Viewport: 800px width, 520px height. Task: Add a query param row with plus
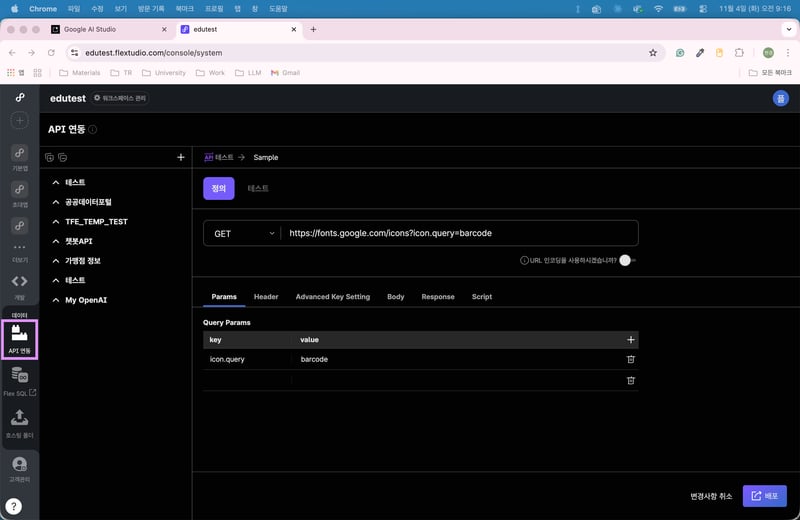pos(630,340)
